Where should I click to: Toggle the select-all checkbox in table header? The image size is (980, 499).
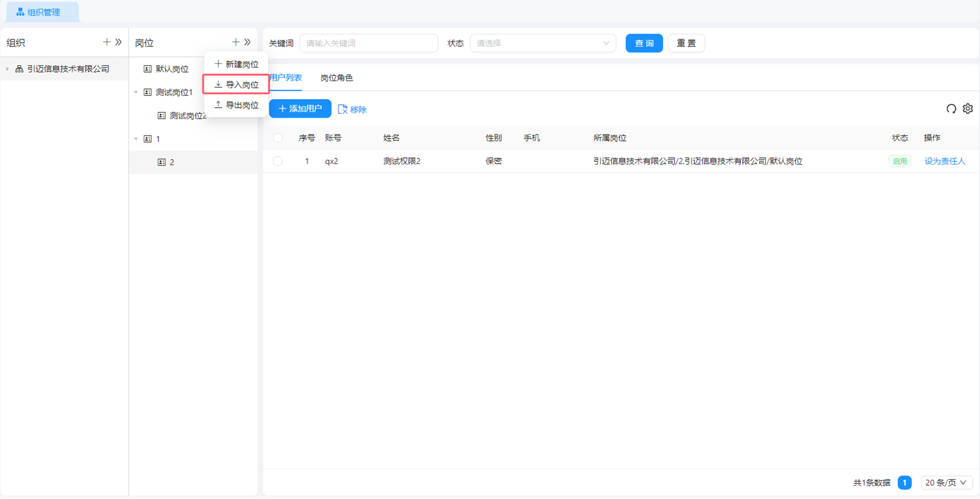point(278,138)
